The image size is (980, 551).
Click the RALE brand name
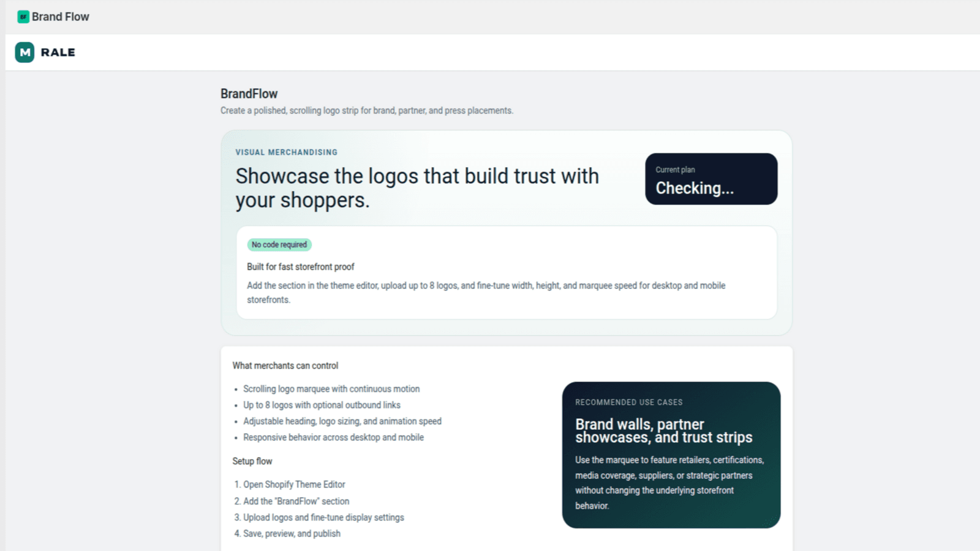(x=58, y=53)
